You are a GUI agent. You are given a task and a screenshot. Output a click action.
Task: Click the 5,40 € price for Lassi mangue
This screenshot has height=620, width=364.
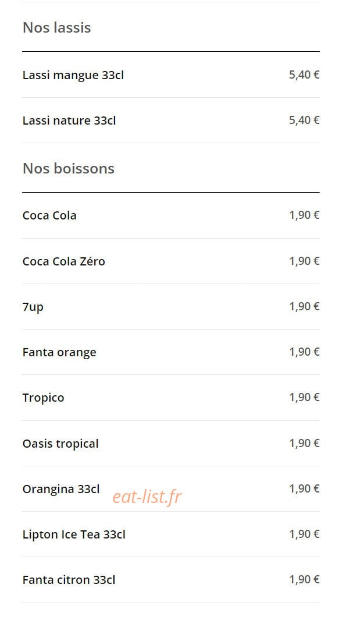[x=304, y=75]
